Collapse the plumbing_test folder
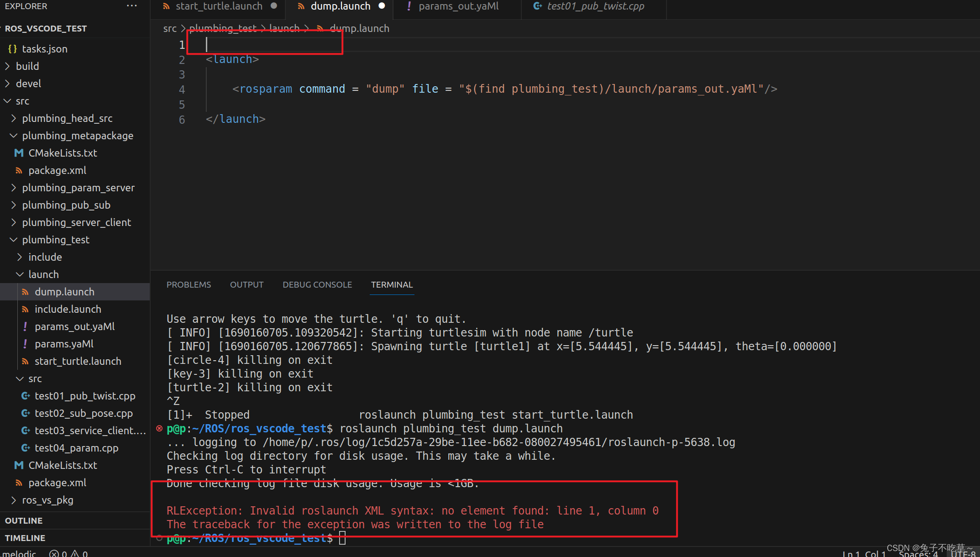The image size is (980, 557). pos(55,240)
